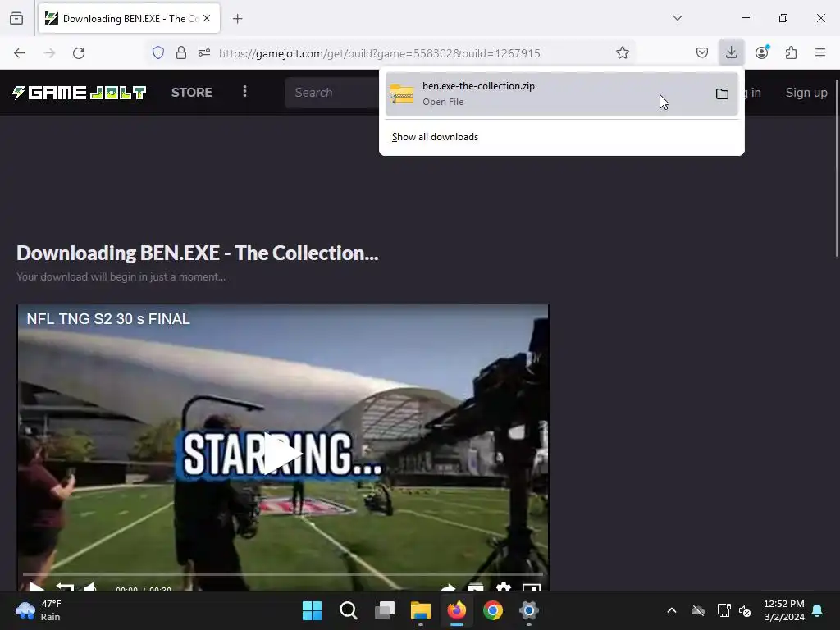This screenshot has width=840, height=630.
Task: Open Firefox View tab list icon
Action: coord(16,18)
